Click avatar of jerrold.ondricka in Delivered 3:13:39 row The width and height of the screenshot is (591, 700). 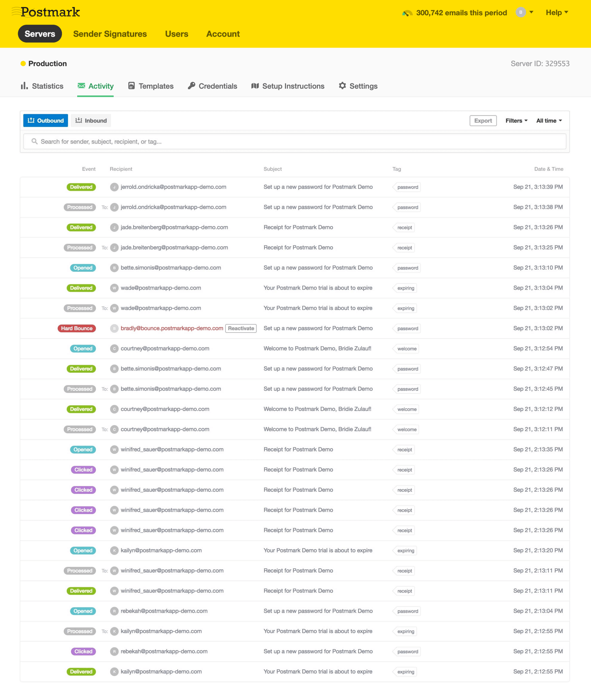coord(114,187)
